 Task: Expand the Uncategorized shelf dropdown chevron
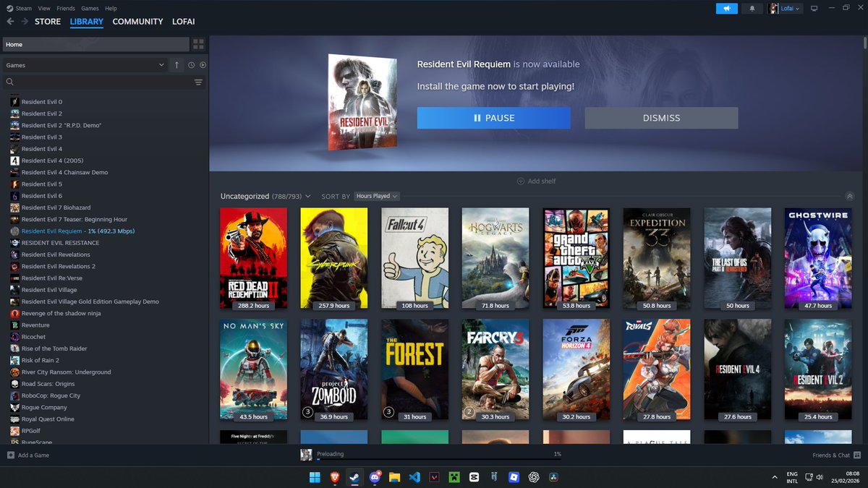pyautogui.click(x=308, y=197)
